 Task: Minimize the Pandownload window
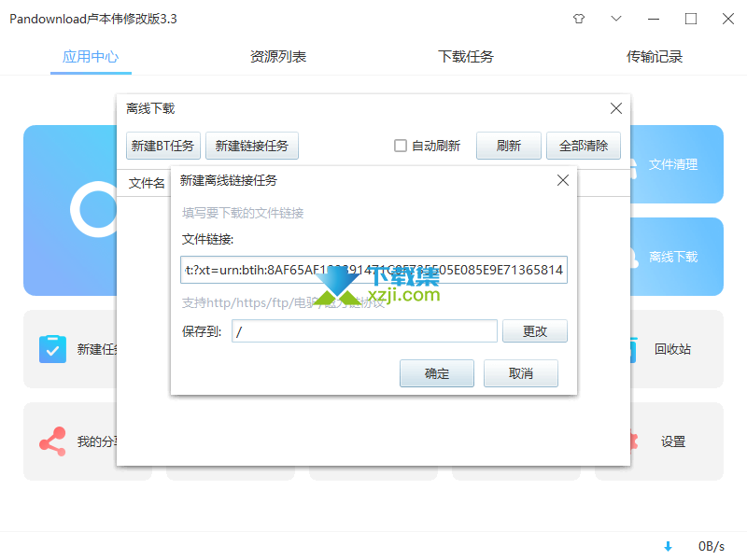654,19
